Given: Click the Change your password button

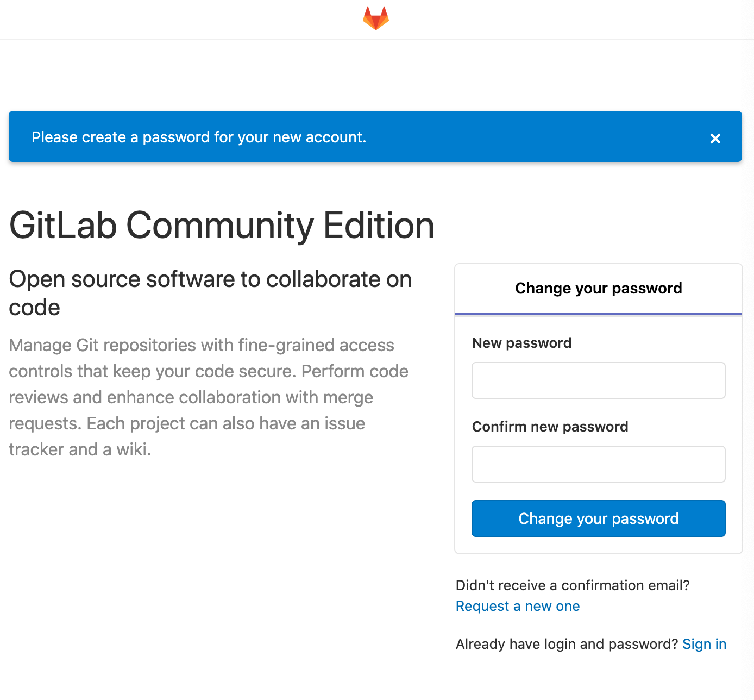Looking at the screenshot, I should [598, 518].
